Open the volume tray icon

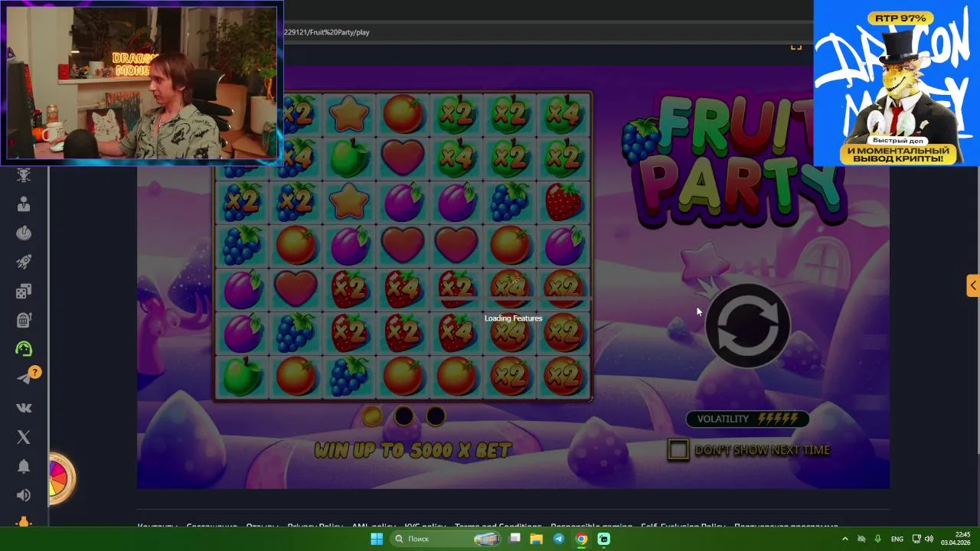pos(929,539)
